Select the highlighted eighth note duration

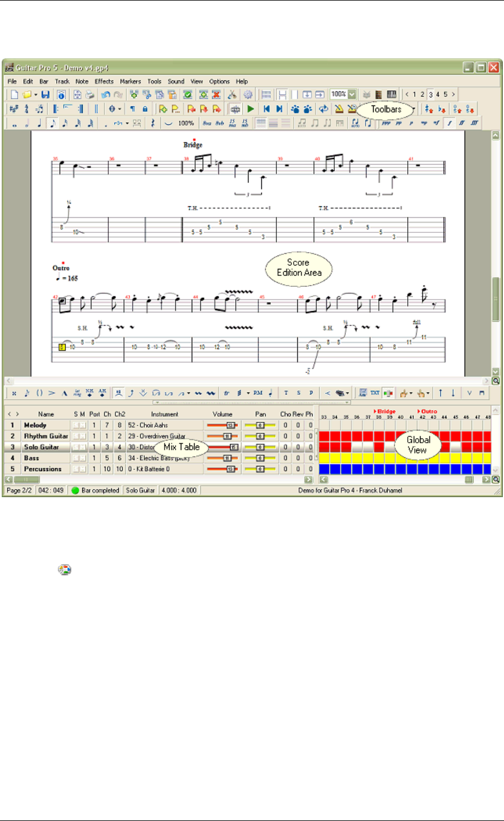(x=52, y=123)
